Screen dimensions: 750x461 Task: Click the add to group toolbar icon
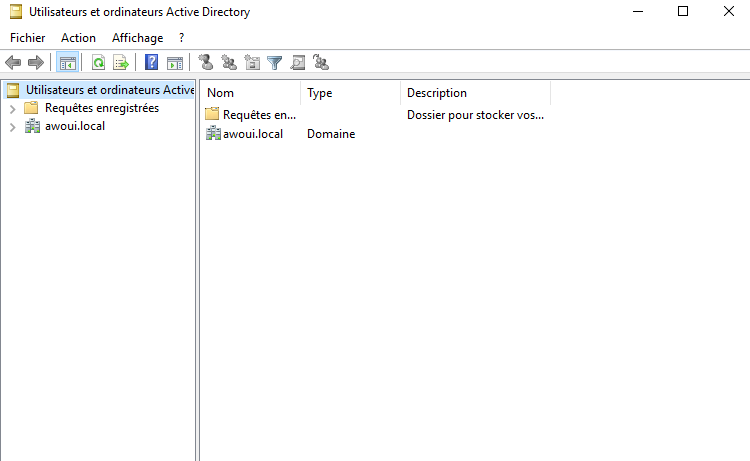click(320, 62)
